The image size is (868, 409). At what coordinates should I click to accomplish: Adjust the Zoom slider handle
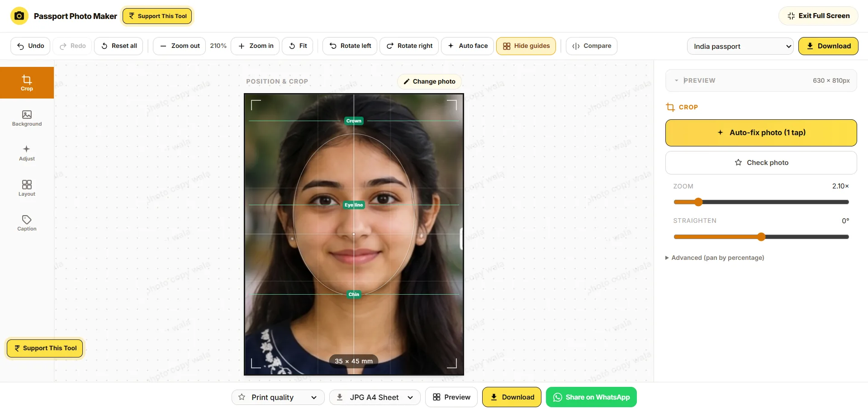pyautogui.click(x=698, y=202)
